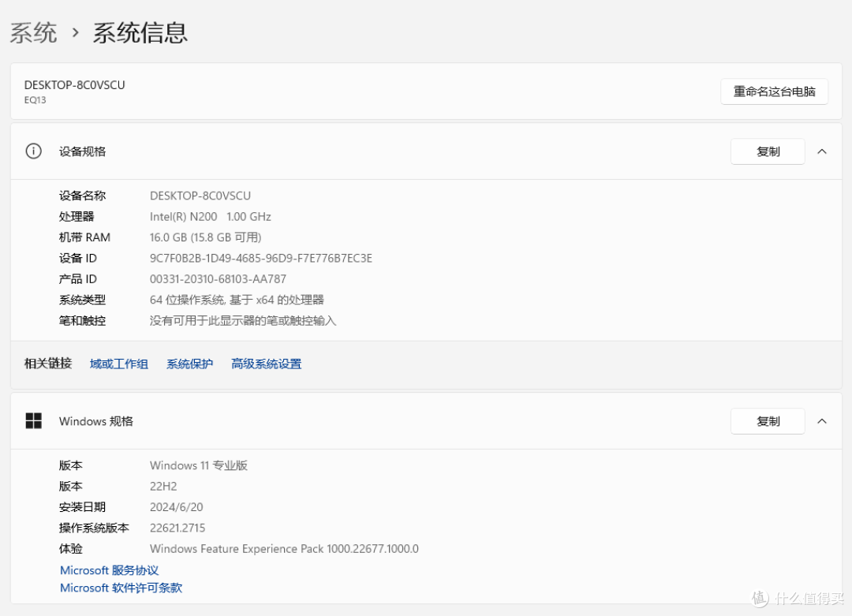Click DESKTOP-8C0VSCU name in top card
Viewport: 852px width, 616px height.
tap(74, 84)
